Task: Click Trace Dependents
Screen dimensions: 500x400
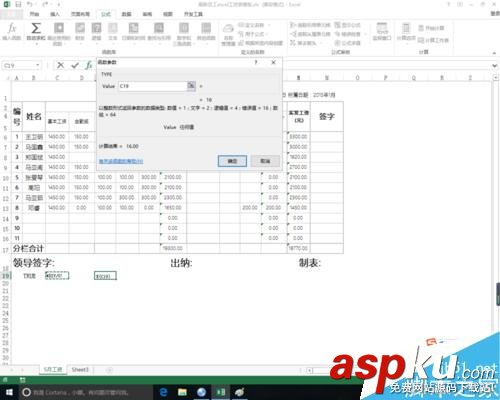Action: (310, 34)
